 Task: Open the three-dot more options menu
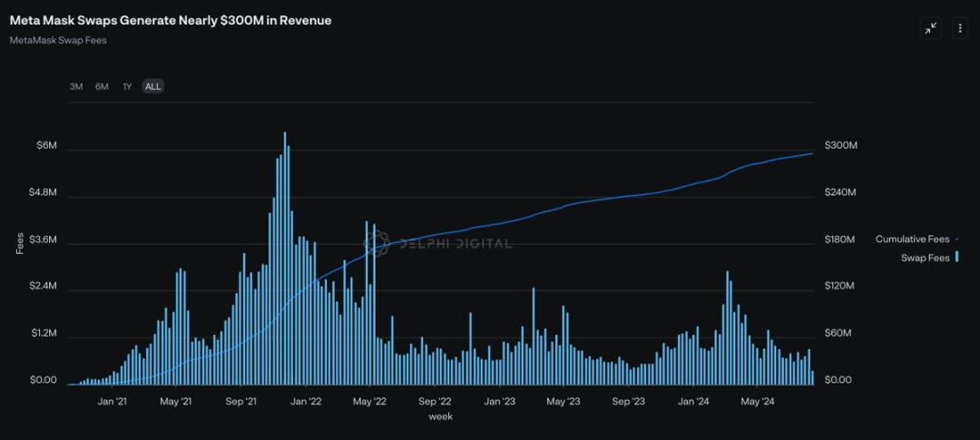[x=960, y=28]
